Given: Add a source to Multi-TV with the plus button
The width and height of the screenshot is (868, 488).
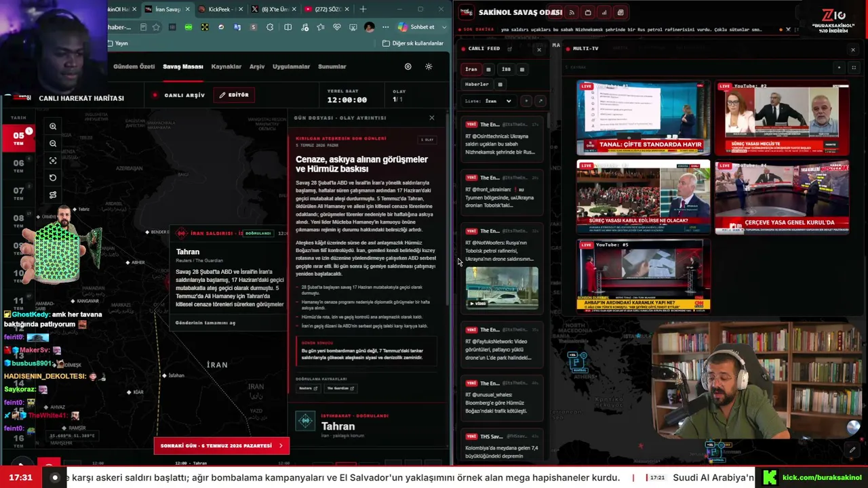Looking at the screenshot, I should (839, 67).
